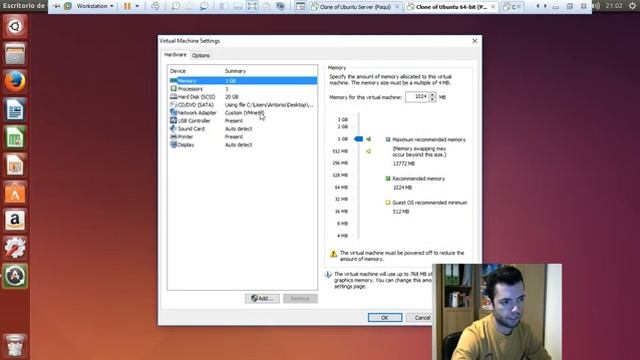Open the snapshot manager toolbar icon
The image size is (640, 360).
(x=204, y=6)
